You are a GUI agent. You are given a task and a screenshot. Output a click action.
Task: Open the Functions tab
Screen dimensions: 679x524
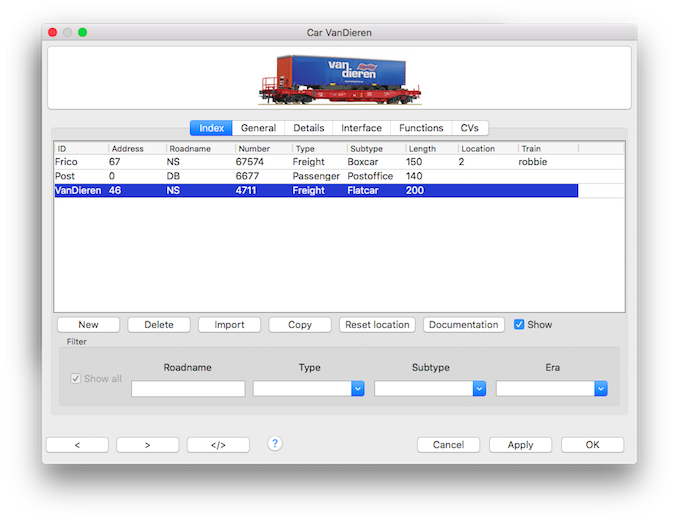(421, 128)
